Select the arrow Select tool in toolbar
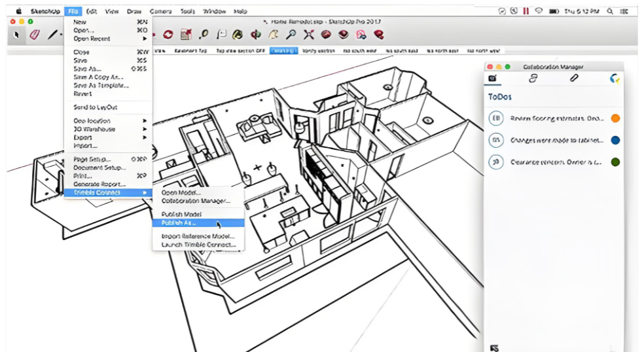 pos(17,34)
